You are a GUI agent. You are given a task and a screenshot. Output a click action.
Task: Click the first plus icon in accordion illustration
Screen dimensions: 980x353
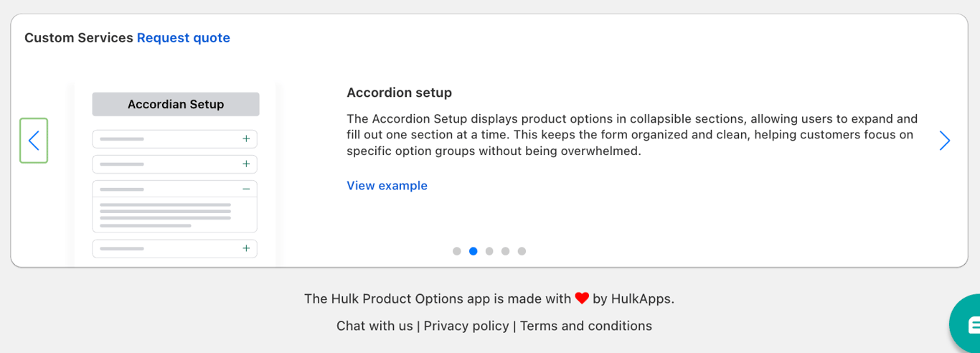click(246, 138)
